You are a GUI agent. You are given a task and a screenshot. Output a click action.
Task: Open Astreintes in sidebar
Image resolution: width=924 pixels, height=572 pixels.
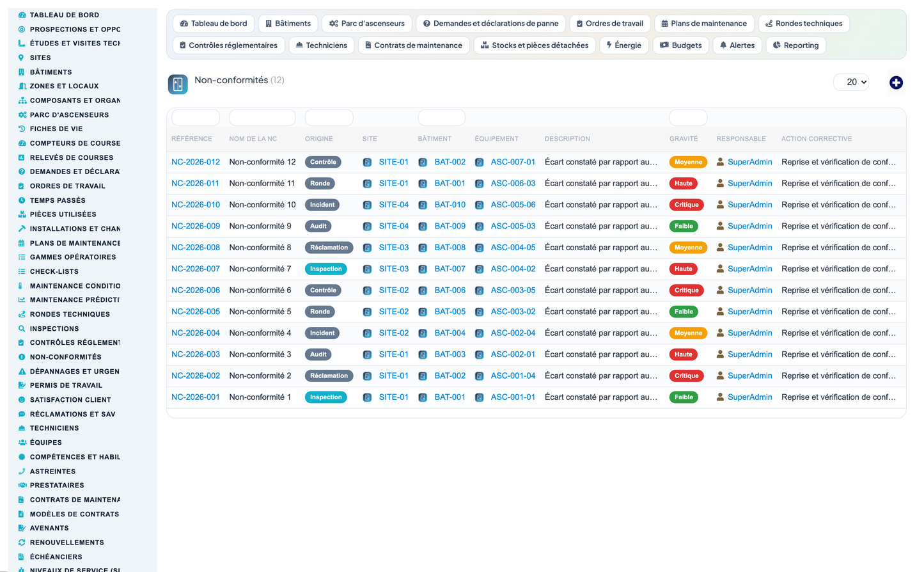[53, 472]
